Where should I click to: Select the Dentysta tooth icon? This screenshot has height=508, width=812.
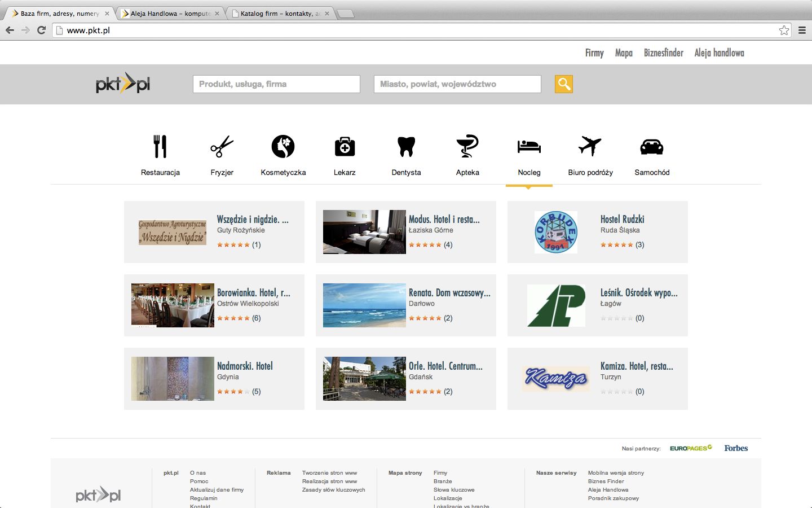406,147
